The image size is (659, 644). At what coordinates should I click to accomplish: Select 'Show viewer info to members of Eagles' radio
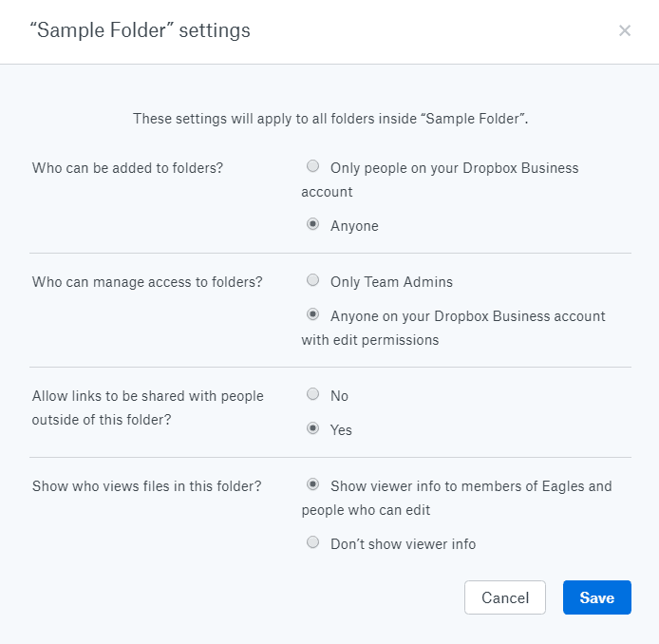312,484
